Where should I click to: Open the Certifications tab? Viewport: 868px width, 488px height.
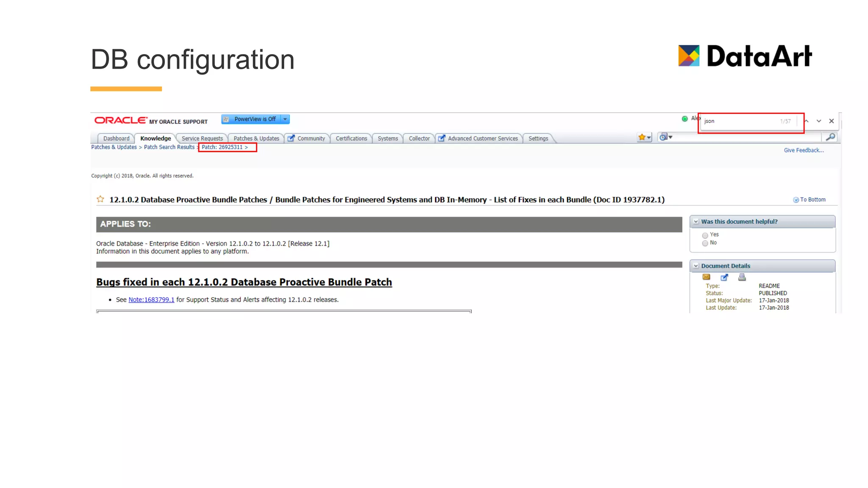(x=351, y=139)
